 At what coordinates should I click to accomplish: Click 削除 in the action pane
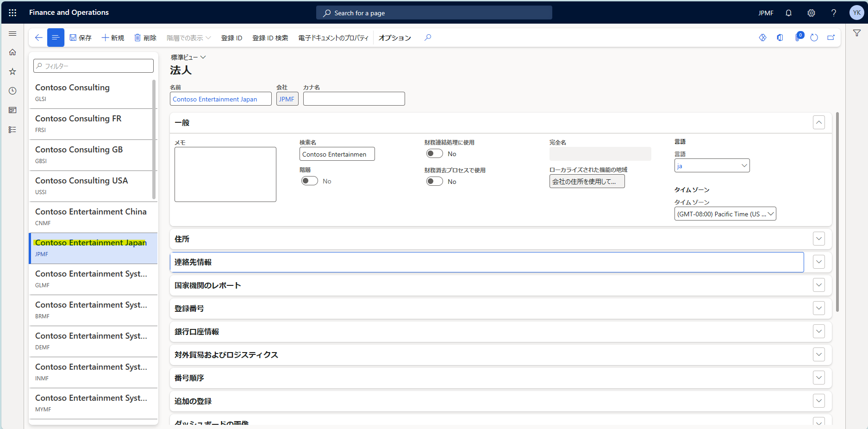[x=145, y=38]
